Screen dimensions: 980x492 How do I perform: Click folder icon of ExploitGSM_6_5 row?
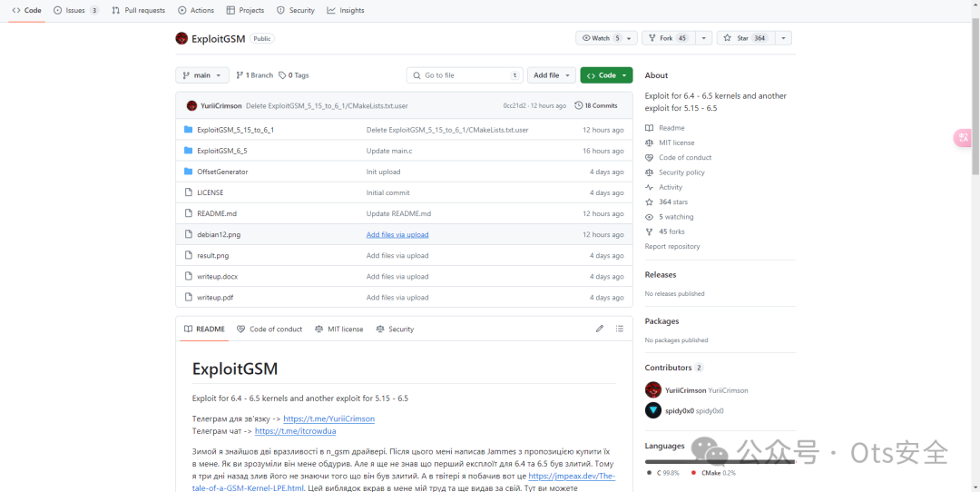[188, 151]
